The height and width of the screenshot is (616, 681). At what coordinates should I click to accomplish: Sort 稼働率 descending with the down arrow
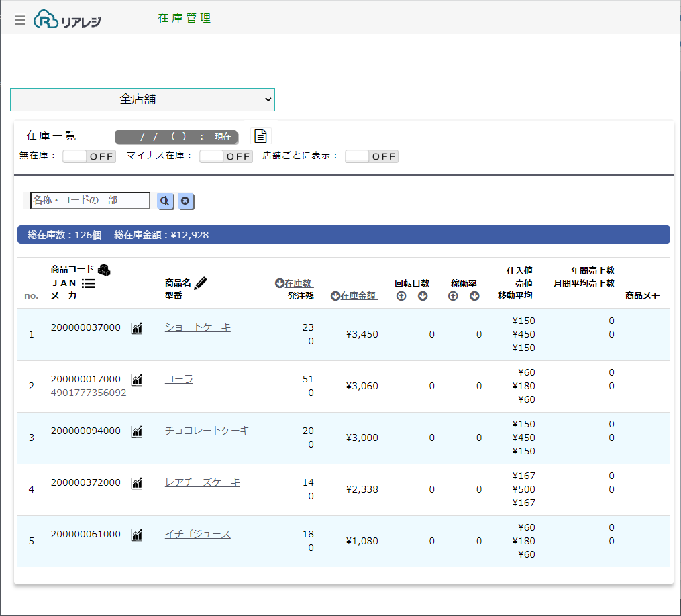click(x=474, y=296)
